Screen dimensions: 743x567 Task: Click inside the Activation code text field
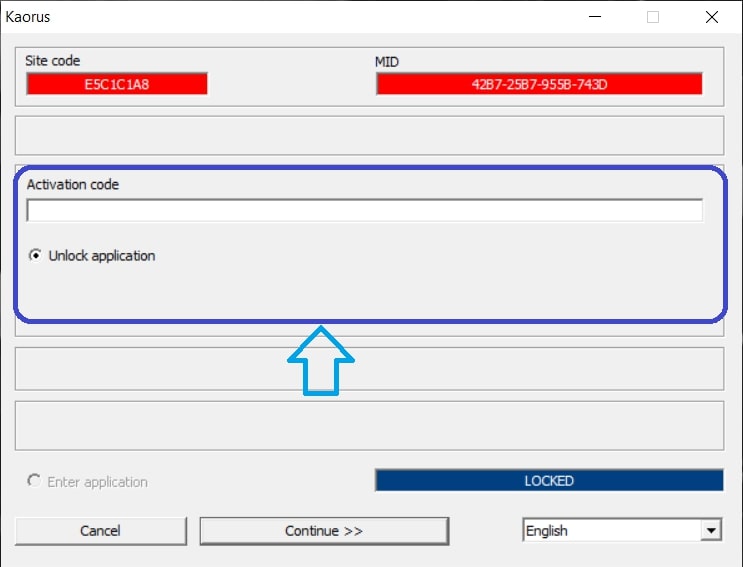(364, 211)
